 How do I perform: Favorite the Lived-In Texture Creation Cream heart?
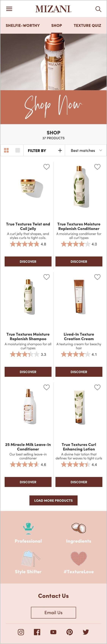point(98,277)
